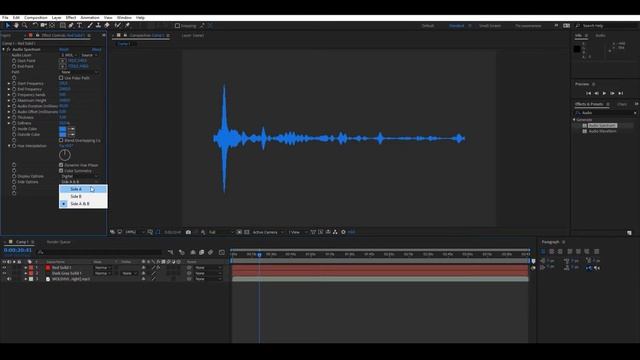
Task: Click the End Point crosshair button
Action: [x=62, y=66]
